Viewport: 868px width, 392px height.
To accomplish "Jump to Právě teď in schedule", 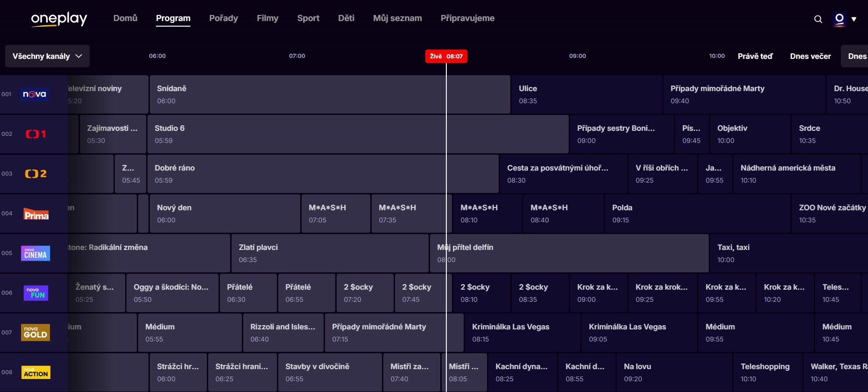I will 755,56.
